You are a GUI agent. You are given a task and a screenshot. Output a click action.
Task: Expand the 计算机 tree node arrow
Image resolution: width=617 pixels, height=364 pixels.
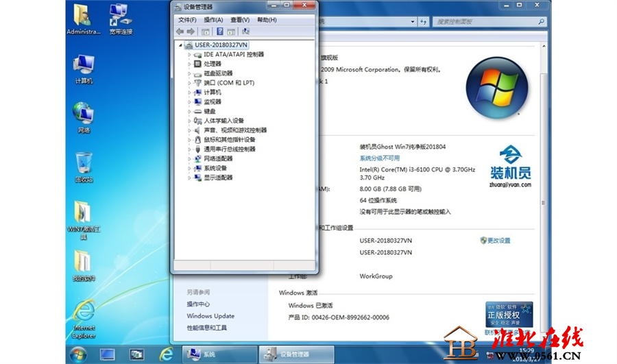(x=189, y=93)
